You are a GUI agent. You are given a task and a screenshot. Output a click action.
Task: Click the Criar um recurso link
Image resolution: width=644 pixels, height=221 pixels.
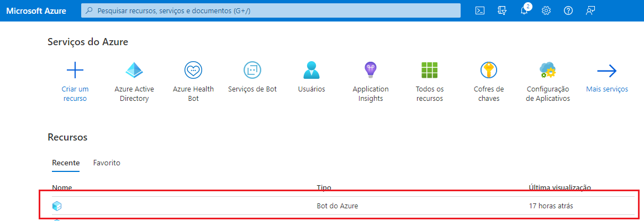tap(75, 94)
